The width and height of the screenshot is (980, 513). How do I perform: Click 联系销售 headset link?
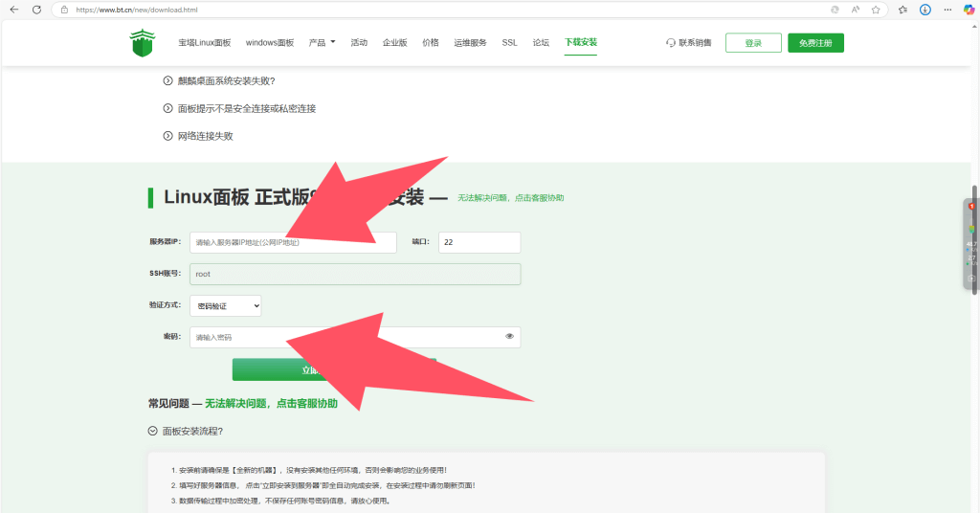point(688,42)
